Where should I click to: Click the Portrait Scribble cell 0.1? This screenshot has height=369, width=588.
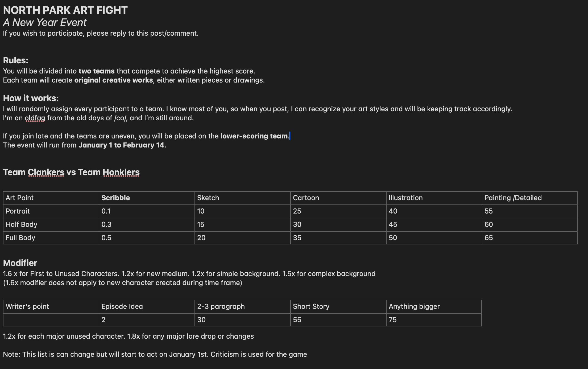(106, 211)
